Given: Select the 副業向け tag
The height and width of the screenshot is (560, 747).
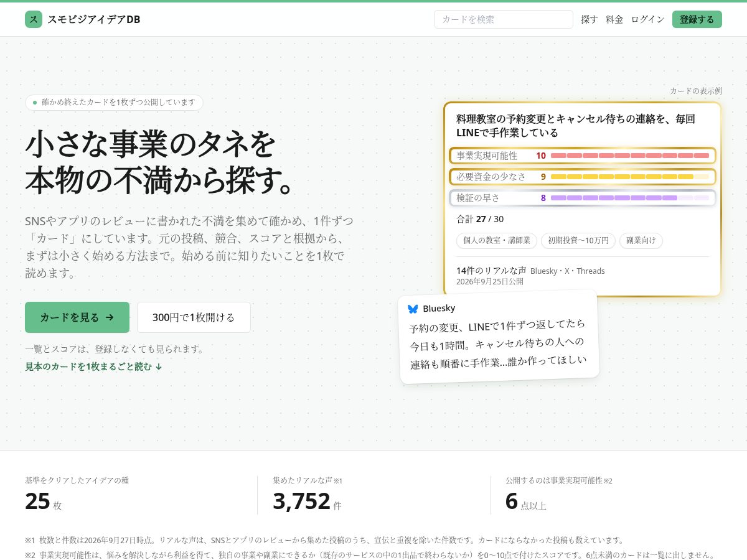Looking at the screenshot, I should [641, 240].
